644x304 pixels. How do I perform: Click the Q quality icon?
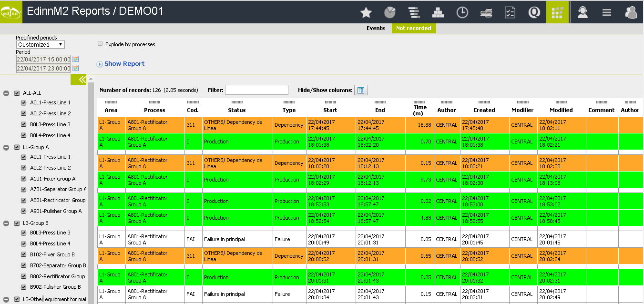534,12
